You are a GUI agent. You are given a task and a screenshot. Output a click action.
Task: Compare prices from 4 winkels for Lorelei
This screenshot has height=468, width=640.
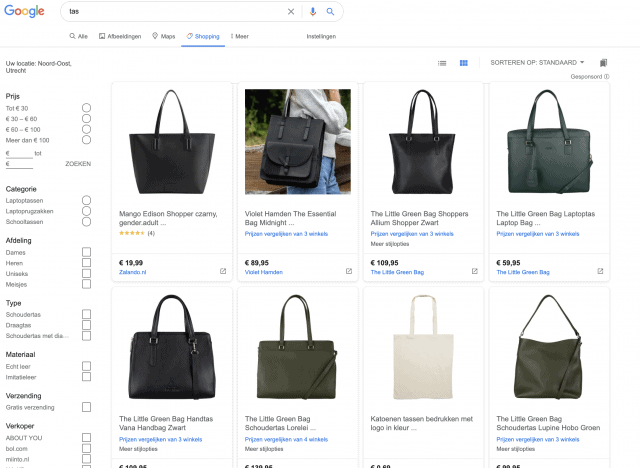pos(286,439)
